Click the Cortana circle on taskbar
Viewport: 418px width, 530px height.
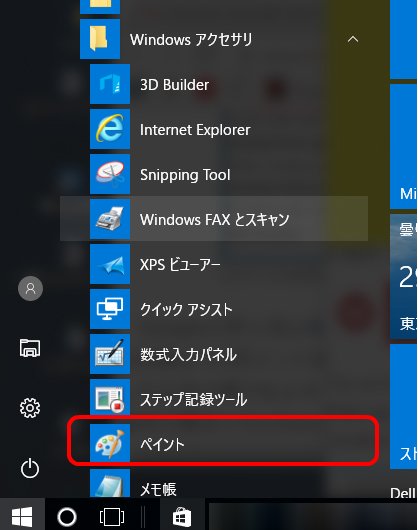click(x=67, y=516)
